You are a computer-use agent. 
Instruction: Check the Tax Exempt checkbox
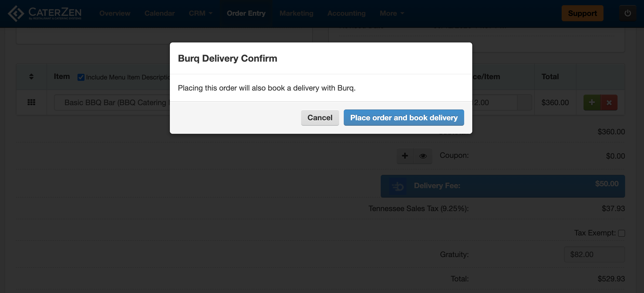click(622, 233)
